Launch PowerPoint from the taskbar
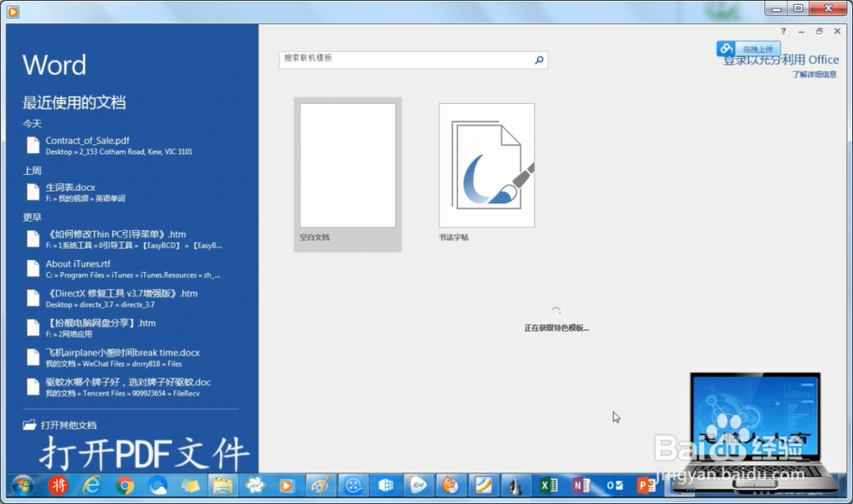The width and height of the screenshot is (853, 504). (x=646, y=485)
